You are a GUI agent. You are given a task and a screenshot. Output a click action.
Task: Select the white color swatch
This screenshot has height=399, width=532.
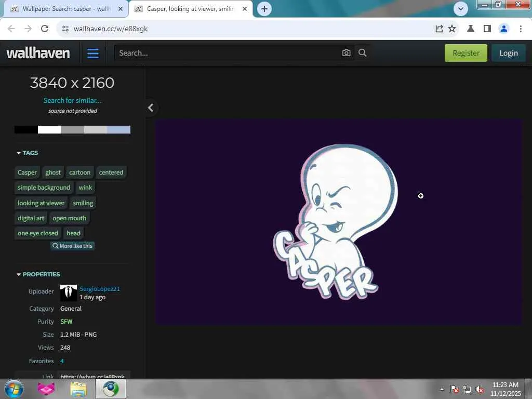pyautogui.click(x=49, y=129)
